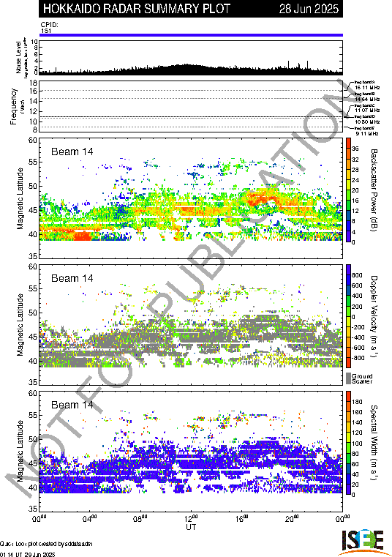Viewport: 392px width, 557px height.
Task: Click the quick look plot credit text
Action: (x=47, y=544)
